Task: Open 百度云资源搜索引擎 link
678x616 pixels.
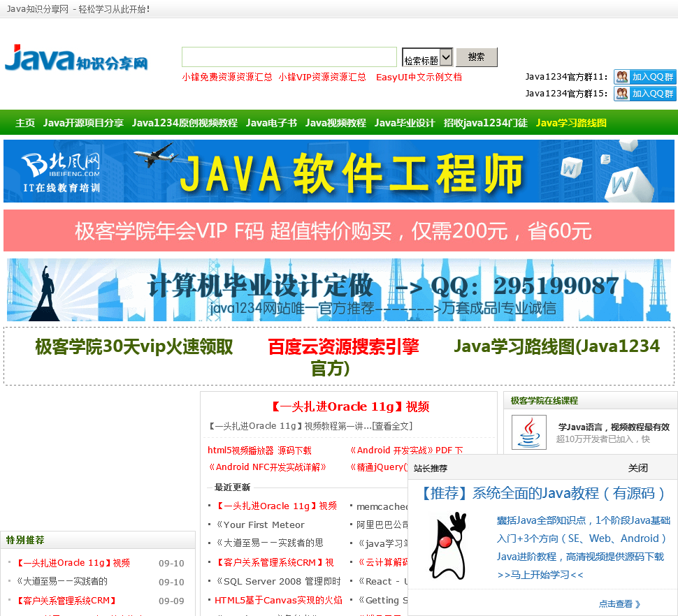Action: (x=344, y=346)
